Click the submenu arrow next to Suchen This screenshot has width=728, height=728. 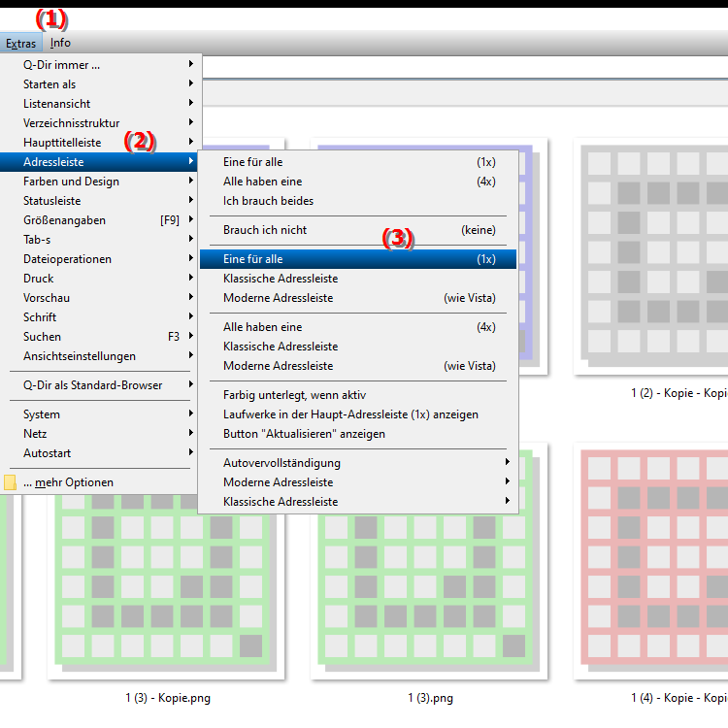click(x=191, y=336)
